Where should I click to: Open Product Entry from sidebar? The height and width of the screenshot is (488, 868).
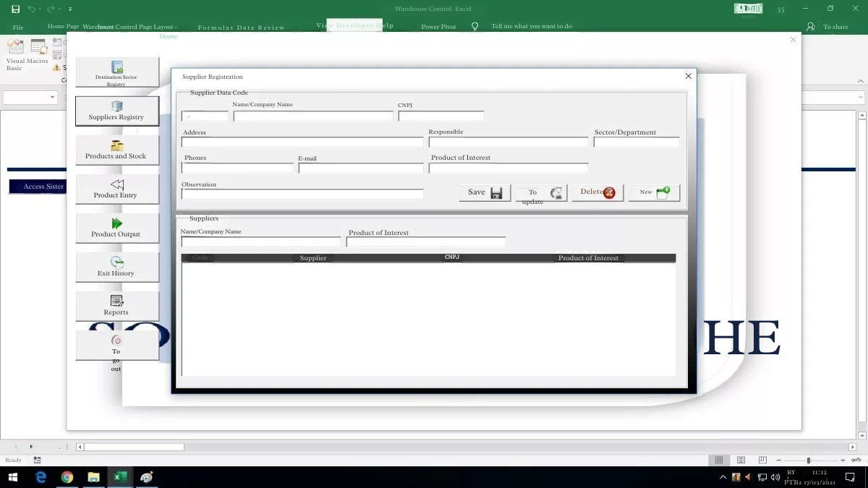click(117, 189)
